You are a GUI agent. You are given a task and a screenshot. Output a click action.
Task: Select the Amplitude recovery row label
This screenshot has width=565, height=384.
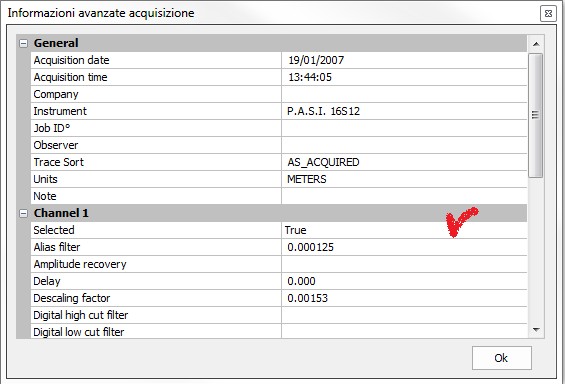(x=80, y=264)
